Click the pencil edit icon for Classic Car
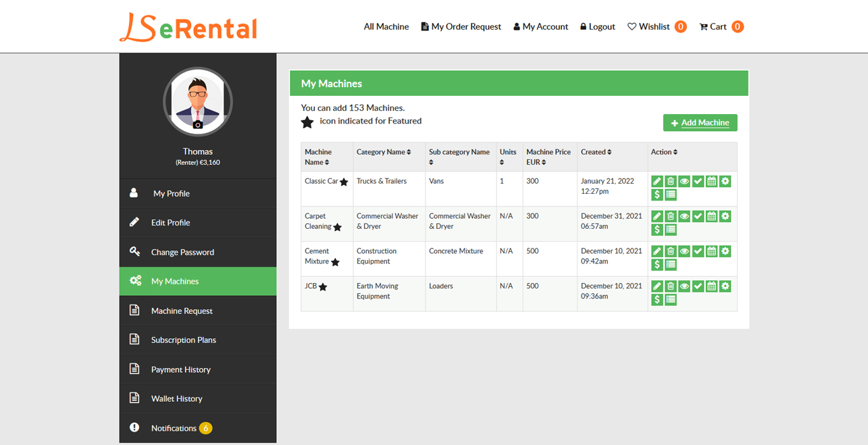 click(x=657, y=181)
